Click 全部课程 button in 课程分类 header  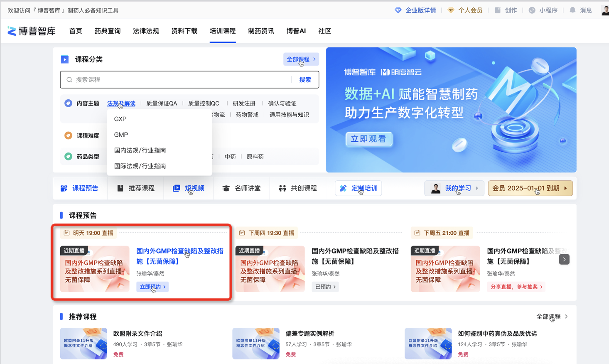(x=301, y=59)
